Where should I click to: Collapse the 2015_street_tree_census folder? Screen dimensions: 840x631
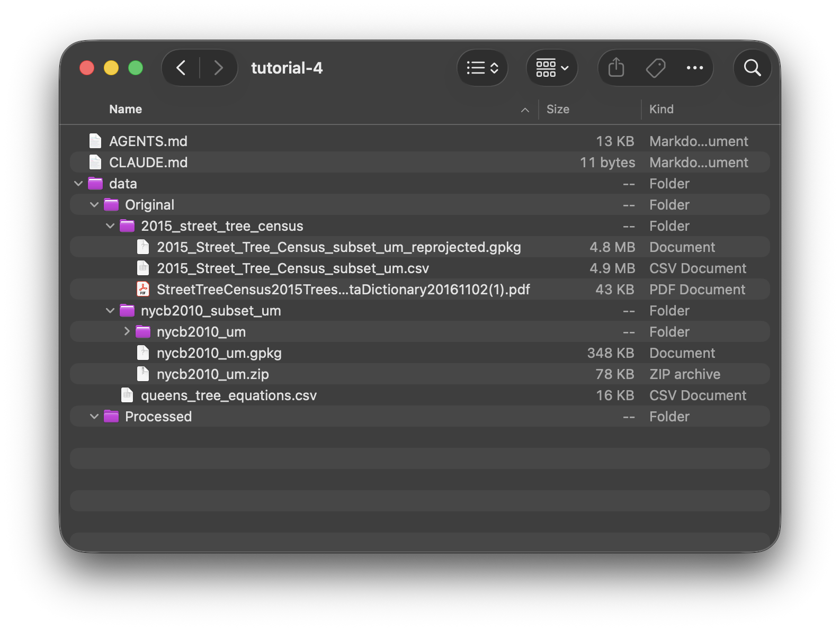coord(110,226)
